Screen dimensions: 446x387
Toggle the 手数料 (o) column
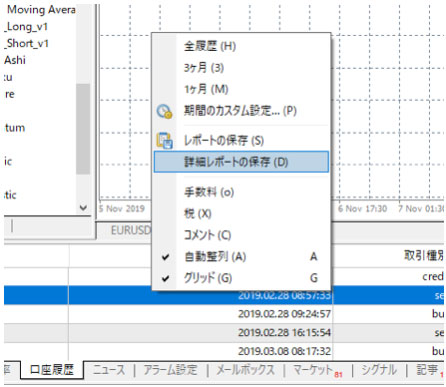[241, 192]
